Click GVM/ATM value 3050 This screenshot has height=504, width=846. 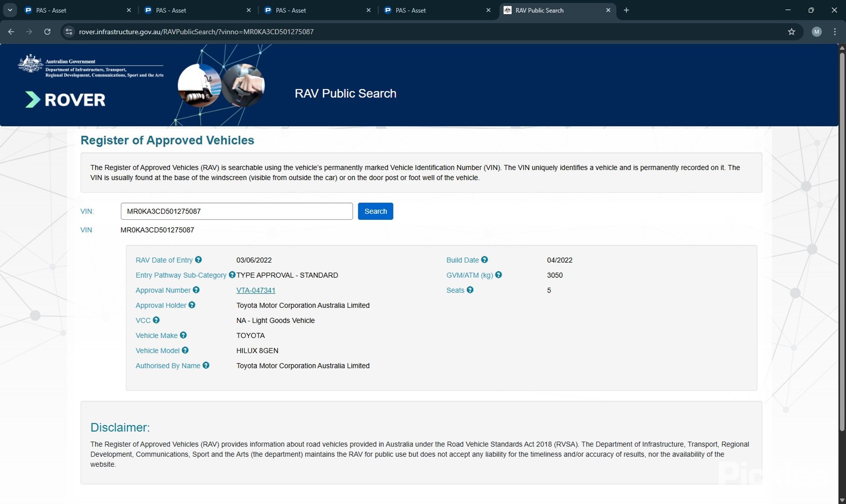point(555,275)
